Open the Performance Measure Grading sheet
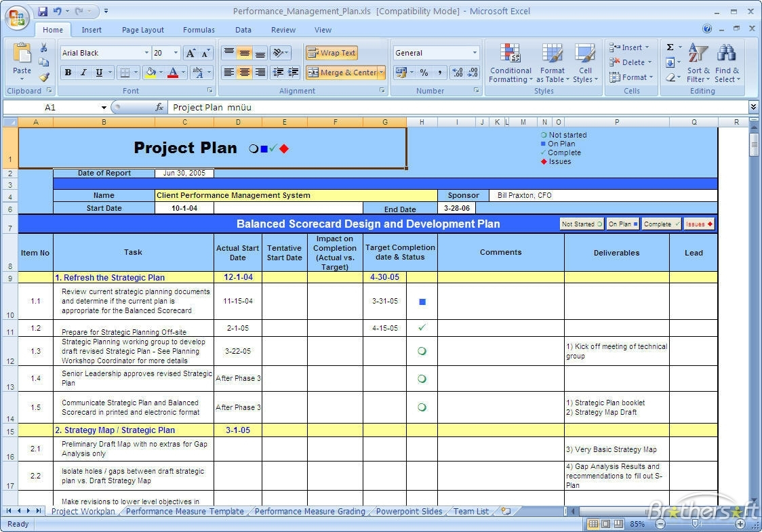This screenshot has width=762, height=532. (x=309, y=512)
